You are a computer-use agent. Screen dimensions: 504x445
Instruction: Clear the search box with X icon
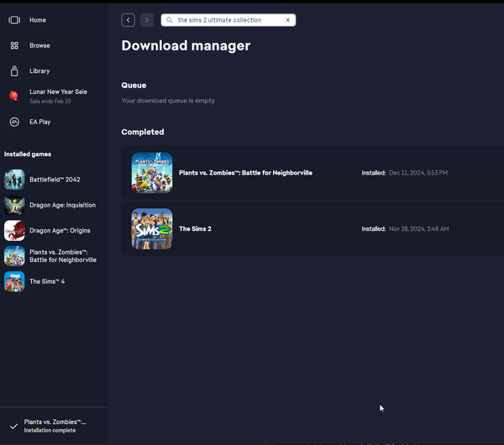(x=288, y=20)
